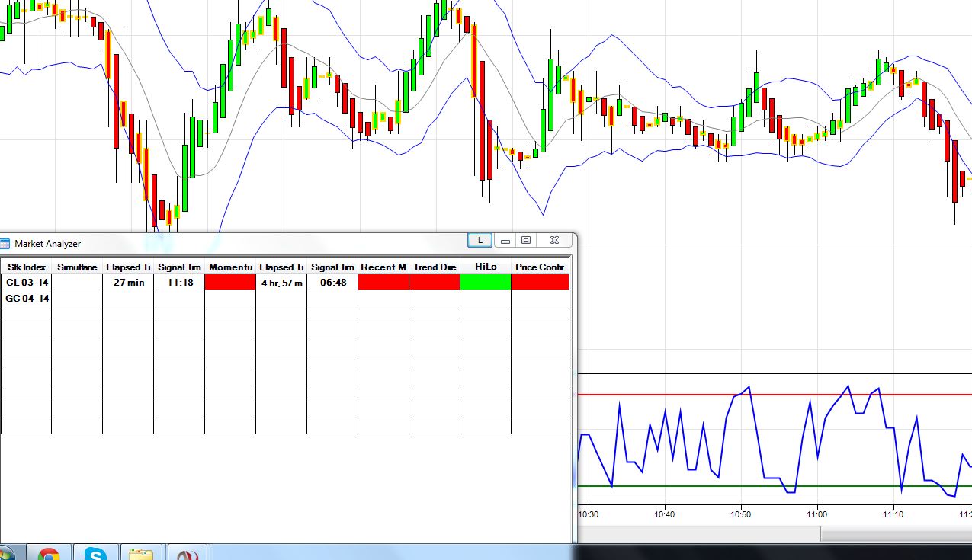Click the chart's horizontal scrollbar

pos(896,535)
